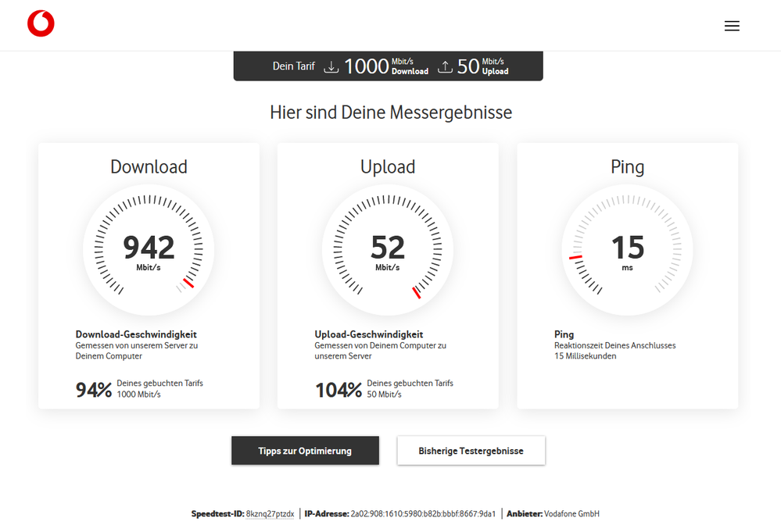Click the Upload card heading
781x532 pixels.
[388, 166]
